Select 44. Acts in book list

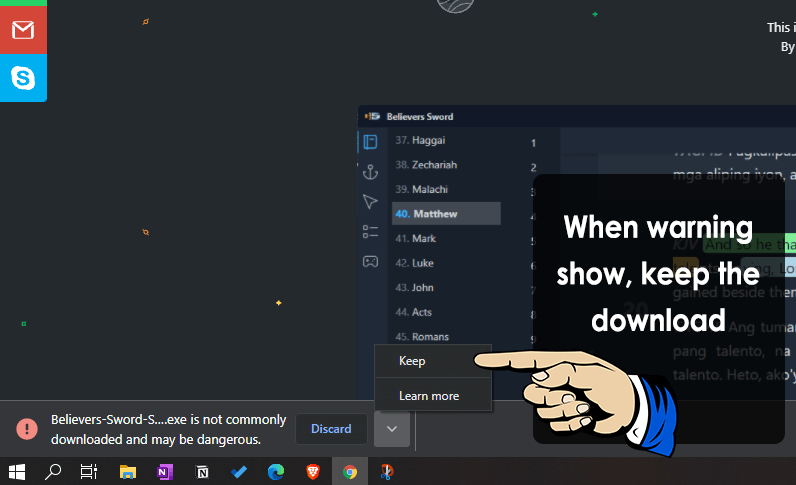414,312
